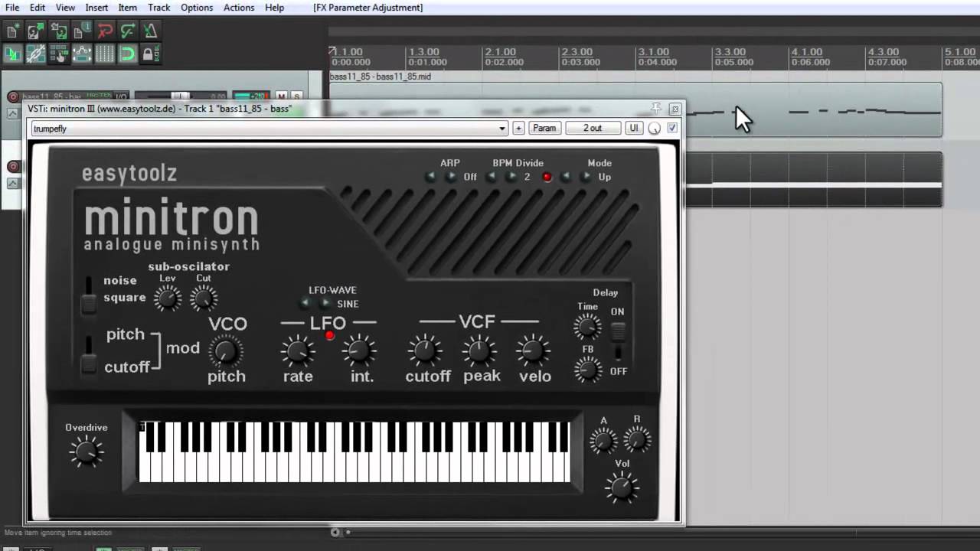Click the New Project toolbar icon
This screenshot has height=551, width=980.
(x=12, y=31)
